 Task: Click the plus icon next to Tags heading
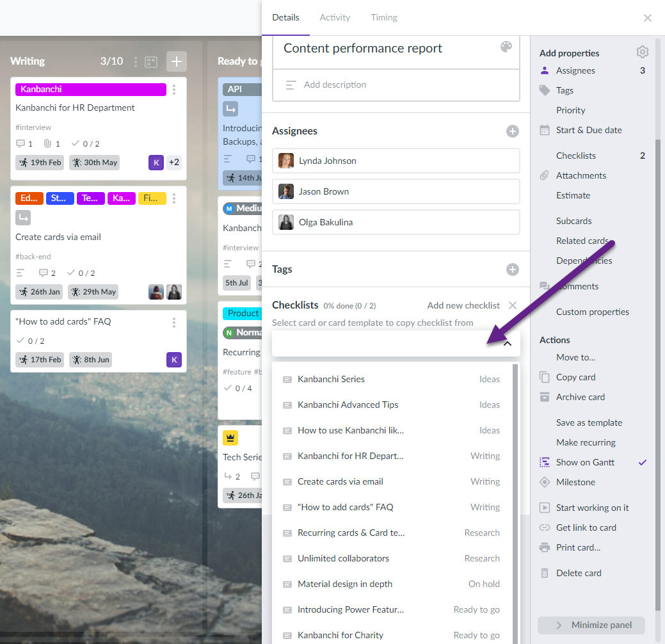(512, 270)
